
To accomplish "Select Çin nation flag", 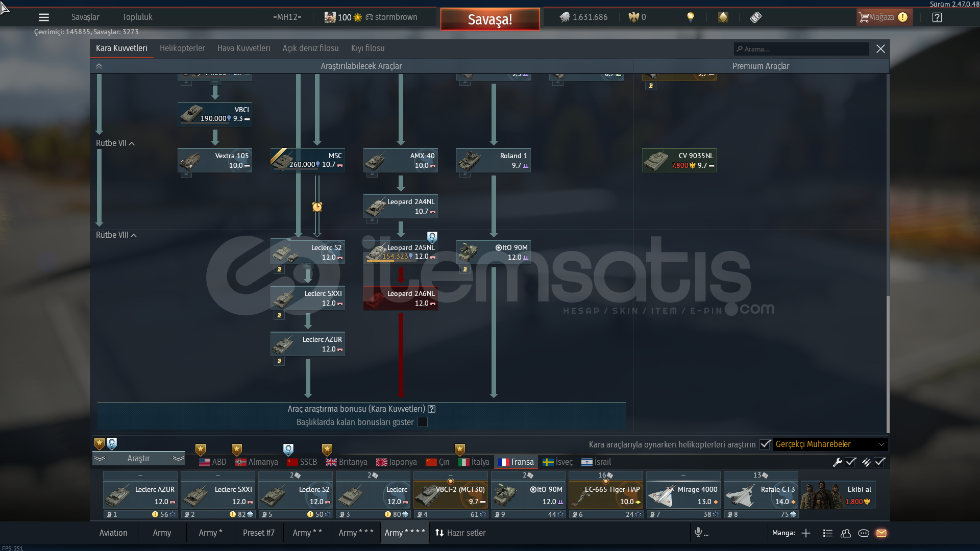I will (437, 462).
